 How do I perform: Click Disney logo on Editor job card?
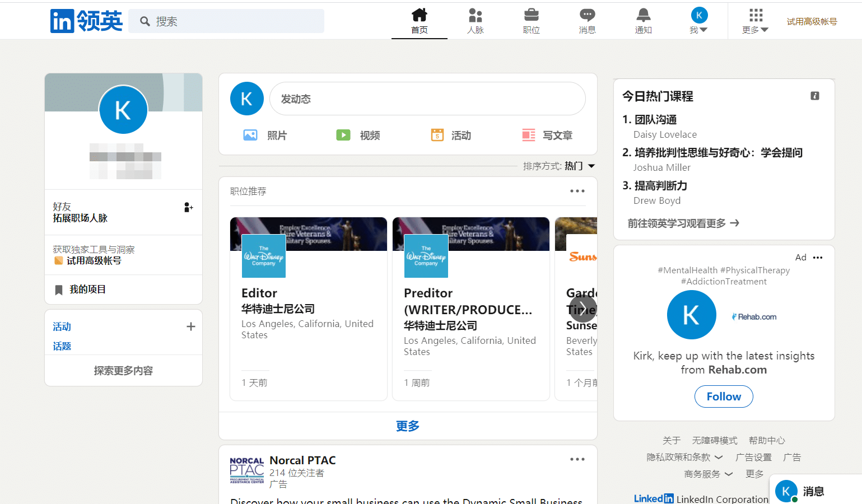(264, 256)
